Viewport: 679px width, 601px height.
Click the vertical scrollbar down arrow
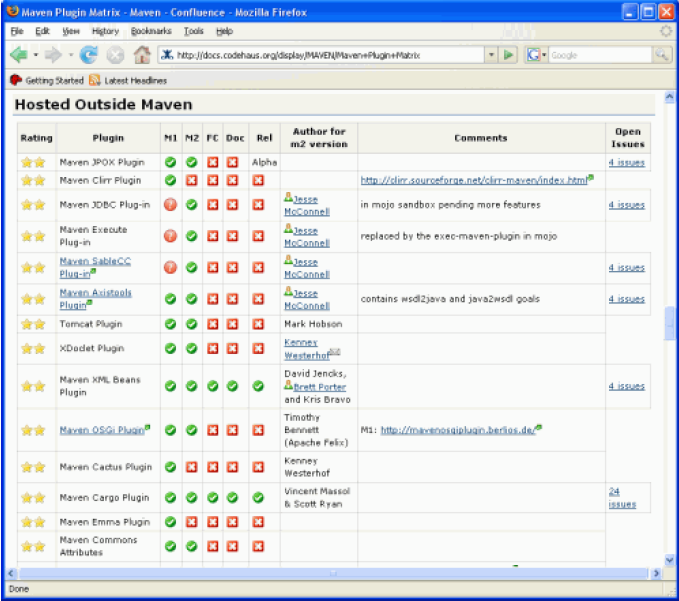(669, 559)
